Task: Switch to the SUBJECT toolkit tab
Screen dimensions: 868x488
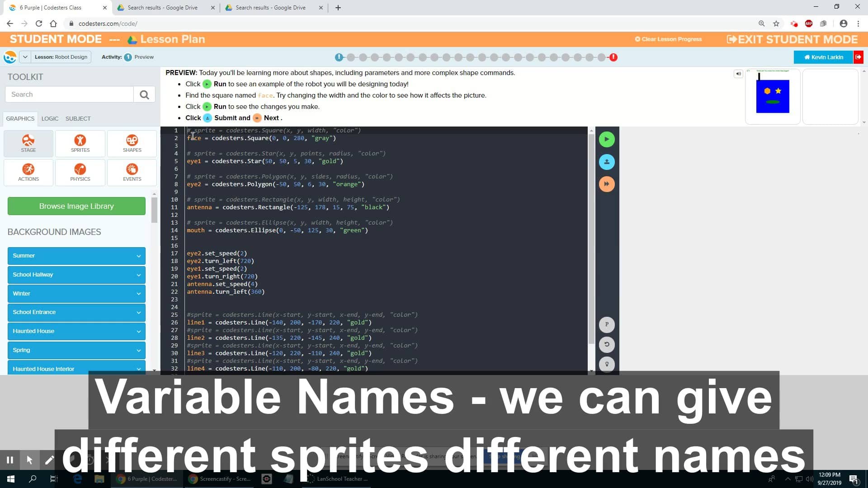Action: point(78,118)
